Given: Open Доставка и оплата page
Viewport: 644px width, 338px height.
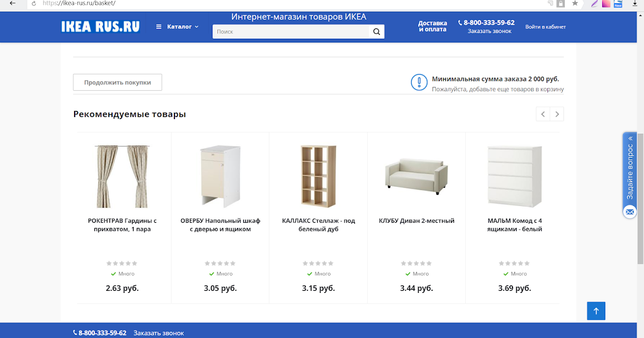Looking at the screenshot, I should 433,26.
